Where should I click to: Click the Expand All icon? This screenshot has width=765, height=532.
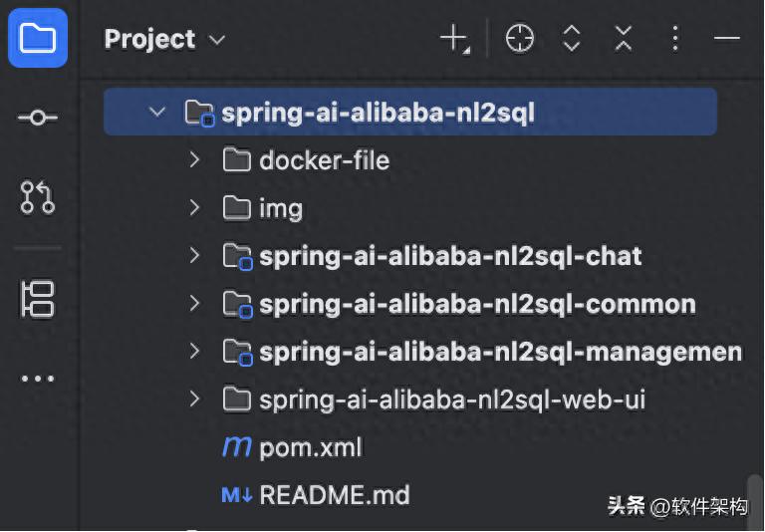pyautogui.click(x=571, y=39)
